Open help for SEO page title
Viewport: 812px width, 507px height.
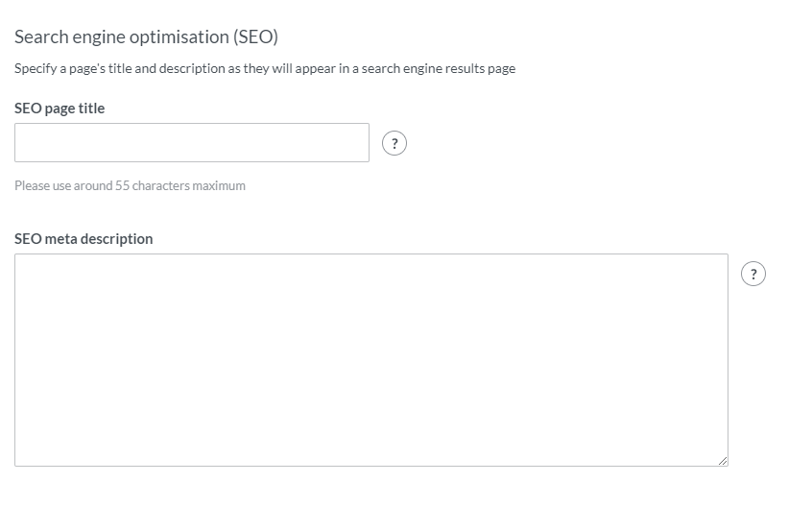[394, 143]
